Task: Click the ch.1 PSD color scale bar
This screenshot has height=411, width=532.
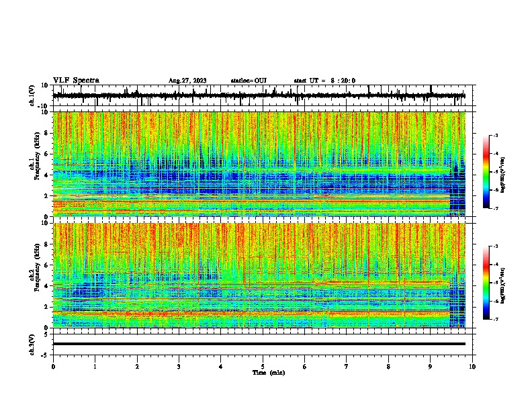Action: pos(486,172)
